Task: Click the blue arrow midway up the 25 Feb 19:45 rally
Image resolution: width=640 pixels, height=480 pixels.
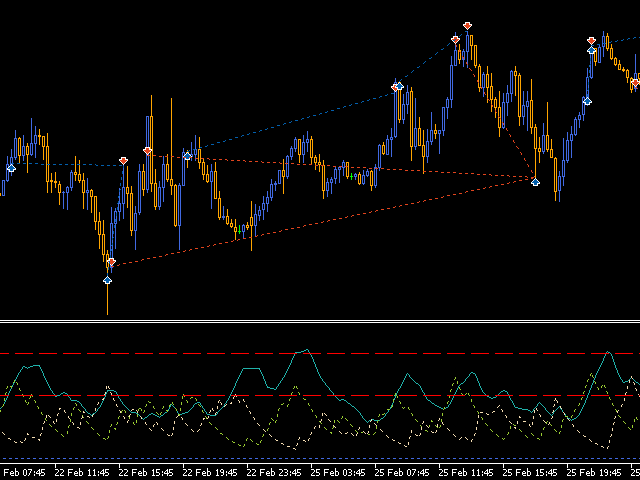Action: pos(587,101)
